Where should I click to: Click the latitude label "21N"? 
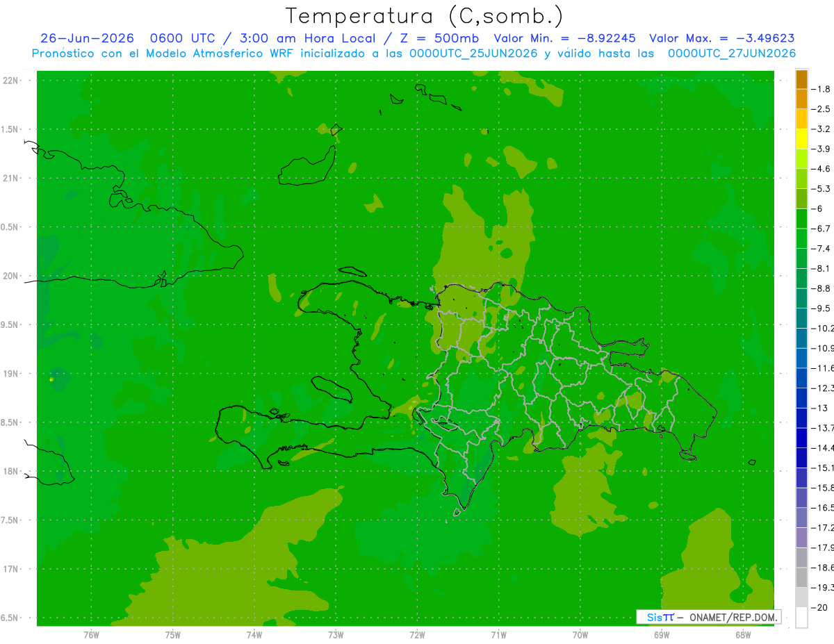pyautogui.click(x=11, y=178)
